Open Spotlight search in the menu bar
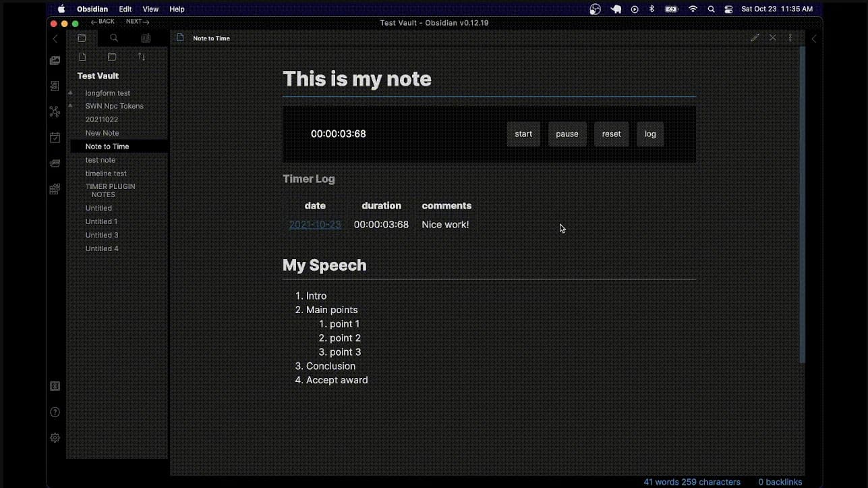 pos(711,9)
